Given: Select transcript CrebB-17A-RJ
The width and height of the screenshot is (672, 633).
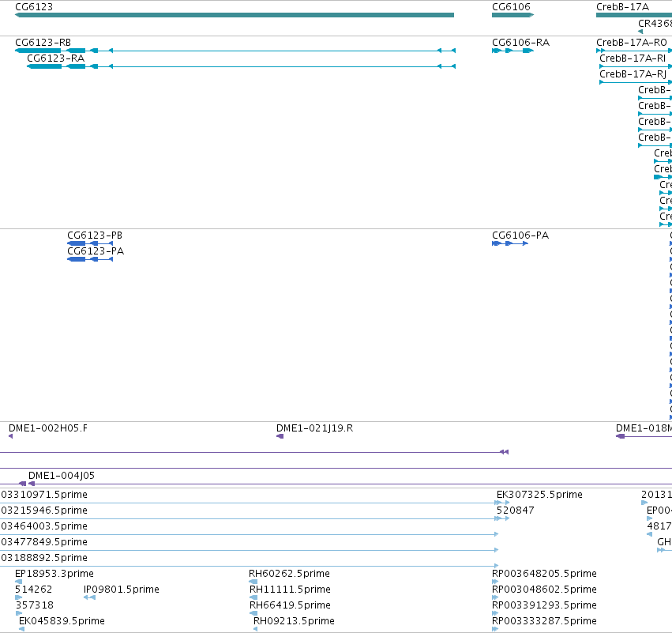Looking at the screenshot, I should point(633,74).
